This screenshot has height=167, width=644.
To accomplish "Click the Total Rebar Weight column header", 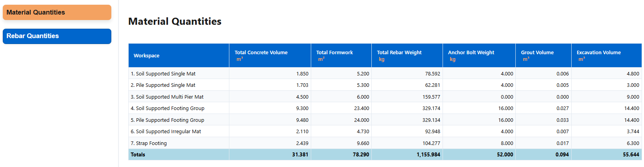I will [399, 53].
